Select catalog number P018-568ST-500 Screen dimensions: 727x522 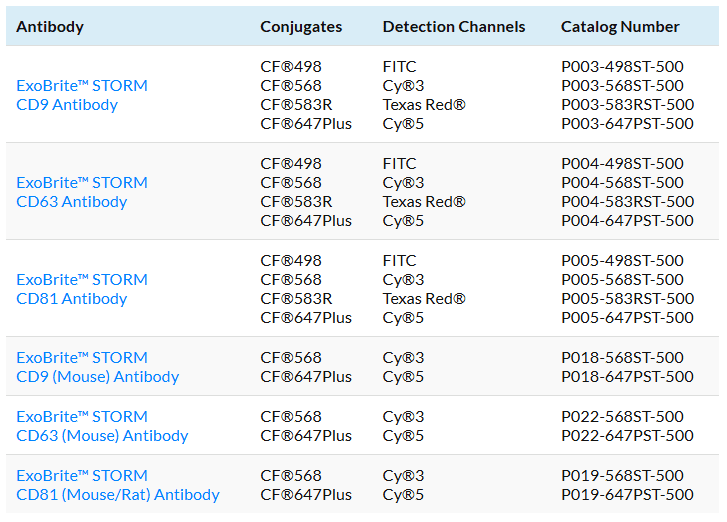point(622,357)
